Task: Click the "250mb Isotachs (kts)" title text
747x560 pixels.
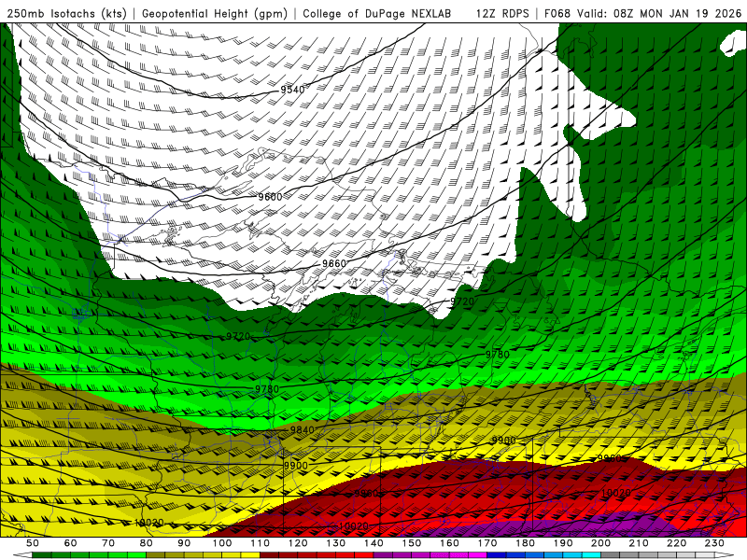Action: click(x=67, y=14)
